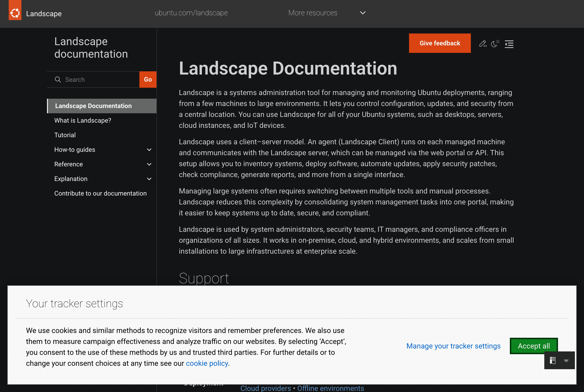Open the More resources dropdown
584x392 pixels.
pos(327,13)
